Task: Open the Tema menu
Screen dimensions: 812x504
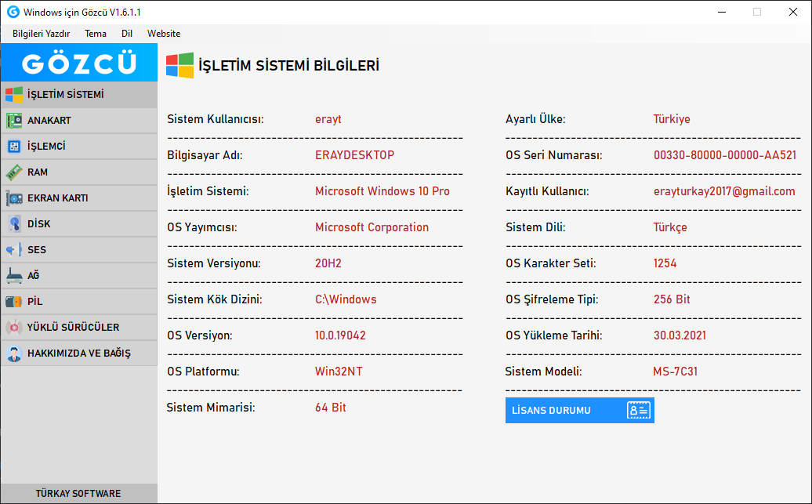Action: tap(96, 34)
